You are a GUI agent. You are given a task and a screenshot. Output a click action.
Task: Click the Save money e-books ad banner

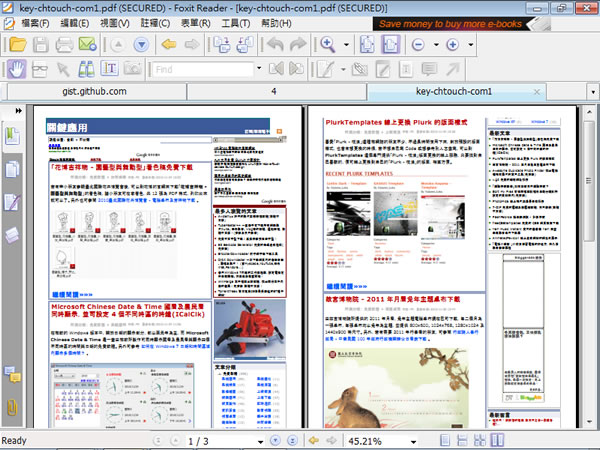(x=462, y=24)
